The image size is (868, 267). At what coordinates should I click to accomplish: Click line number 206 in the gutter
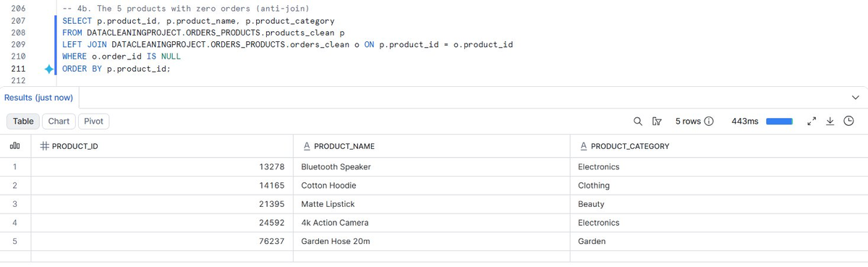[19, 9]
